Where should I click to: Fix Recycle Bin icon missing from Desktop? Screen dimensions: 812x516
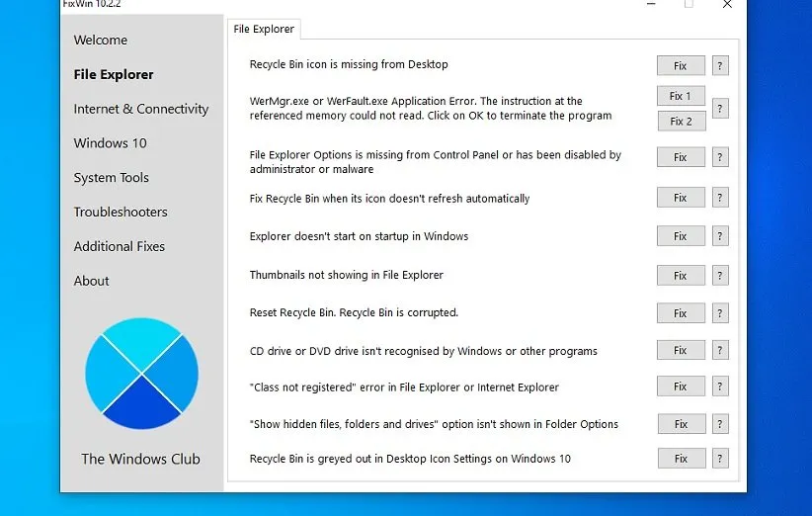tap(681, 66)
